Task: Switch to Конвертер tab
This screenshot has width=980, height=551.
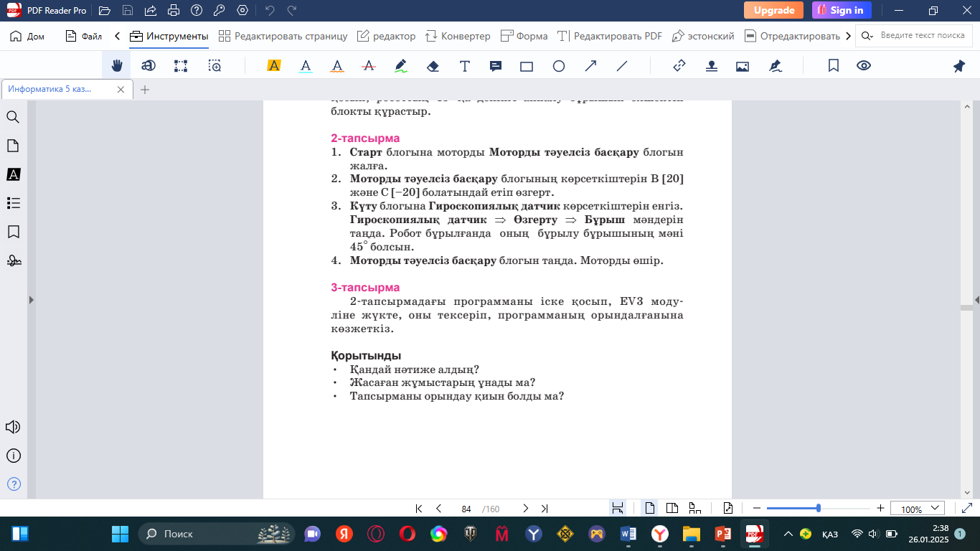Action: 458,36
